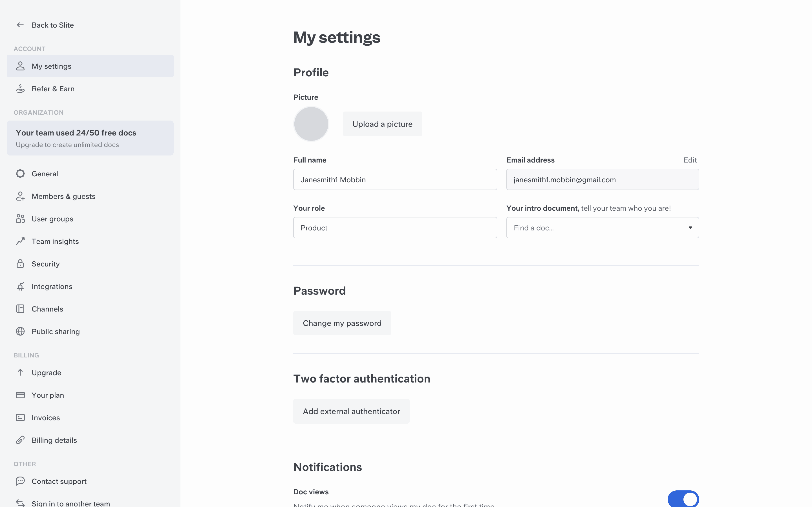Click the Security lock icon
Image resolution: width=812 pixels, height=507 pixels.
[x=20, y=264]
